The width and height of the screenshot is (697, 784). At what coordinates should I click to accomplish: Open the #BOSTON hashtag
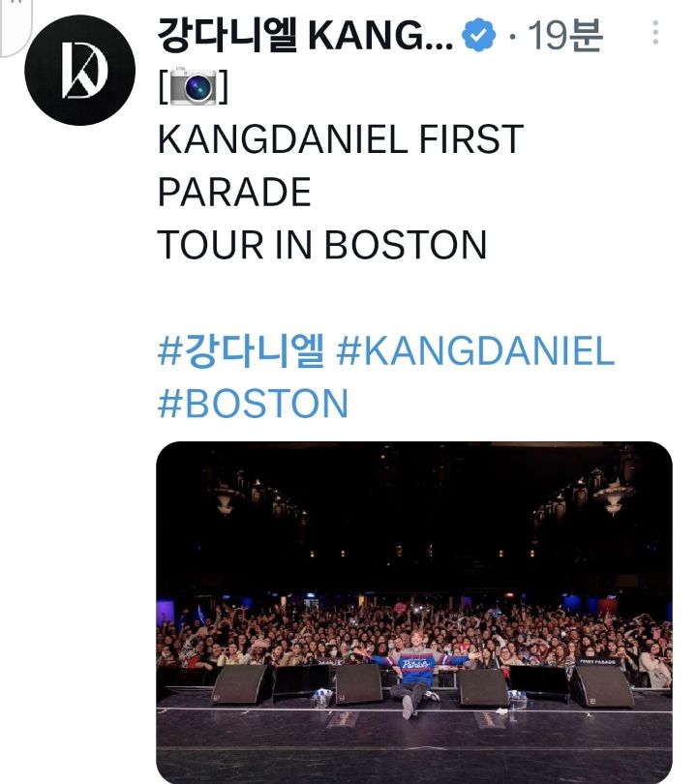point(252,403)
